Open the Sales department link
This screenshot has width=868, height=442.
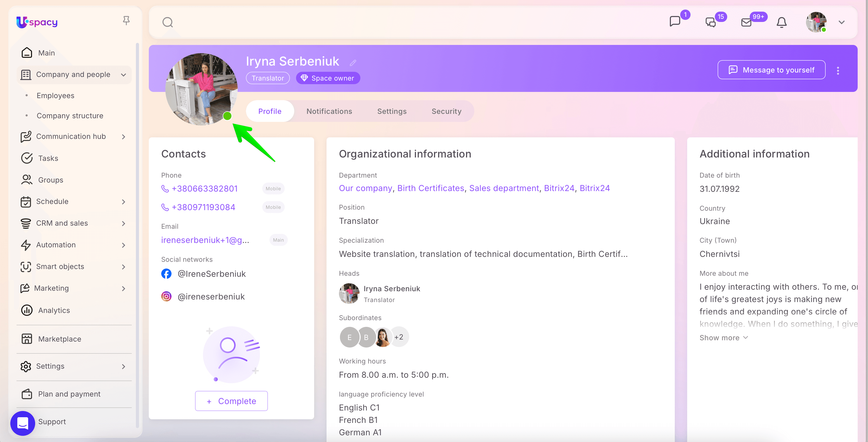pyautogui.click(x=504, y=188)
